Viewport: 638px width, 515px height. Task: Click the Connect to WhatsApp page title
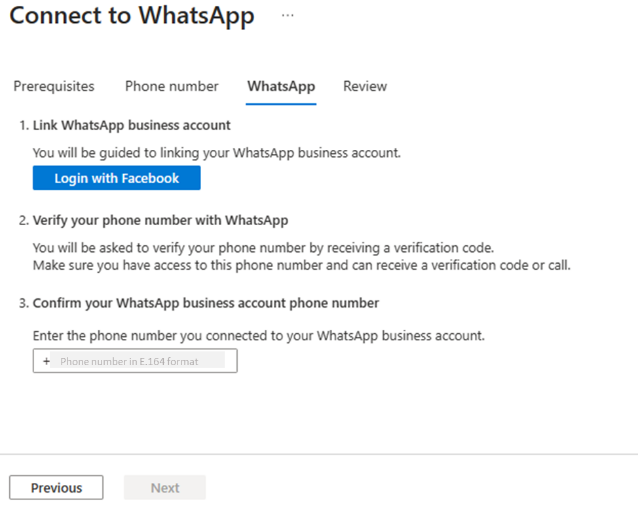pyautogui.click(x=132, y=17)
